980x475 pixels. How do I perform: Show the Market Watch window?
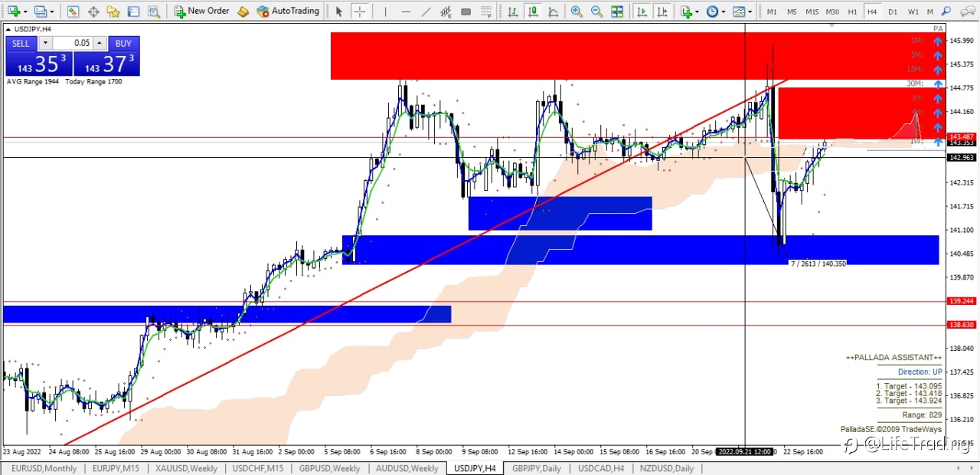coord(73,11)
